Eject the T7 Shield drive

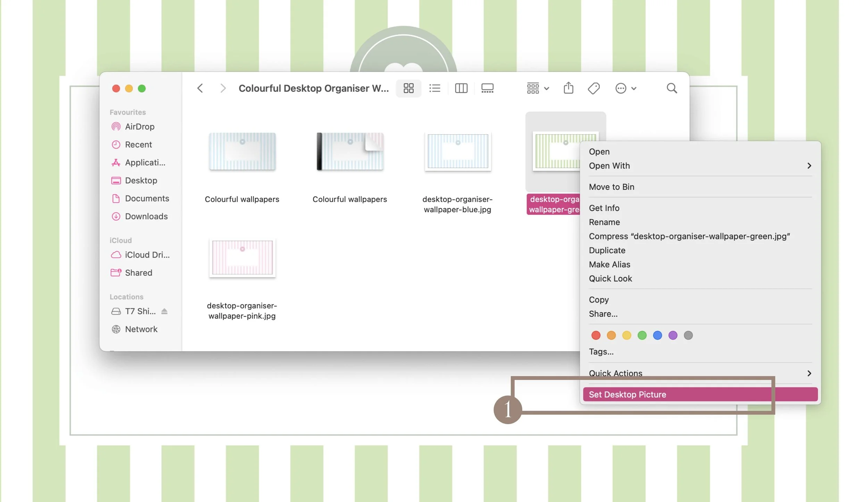(x=164, y=311)
